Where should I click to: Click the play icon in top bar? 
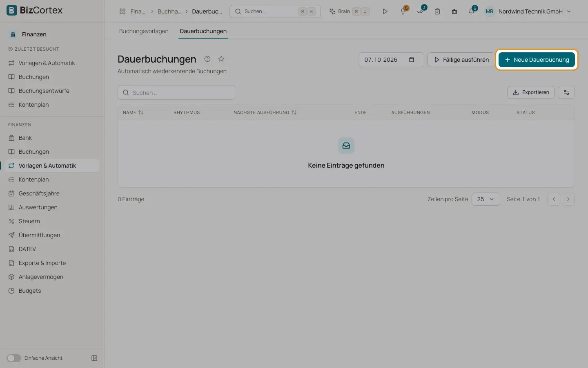pos(385,11)
